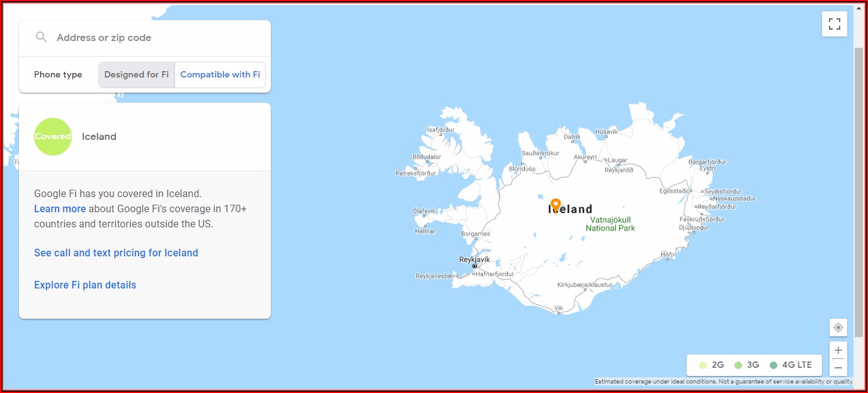868x393 pixels.
Task: Center map on my location
Action: coord(838,327)
